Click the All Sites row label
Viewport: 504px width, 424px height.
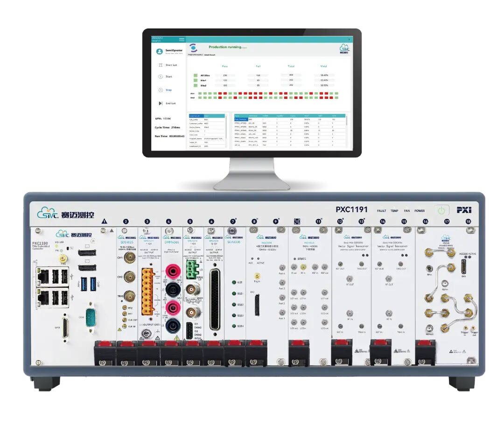pos(205,76)
